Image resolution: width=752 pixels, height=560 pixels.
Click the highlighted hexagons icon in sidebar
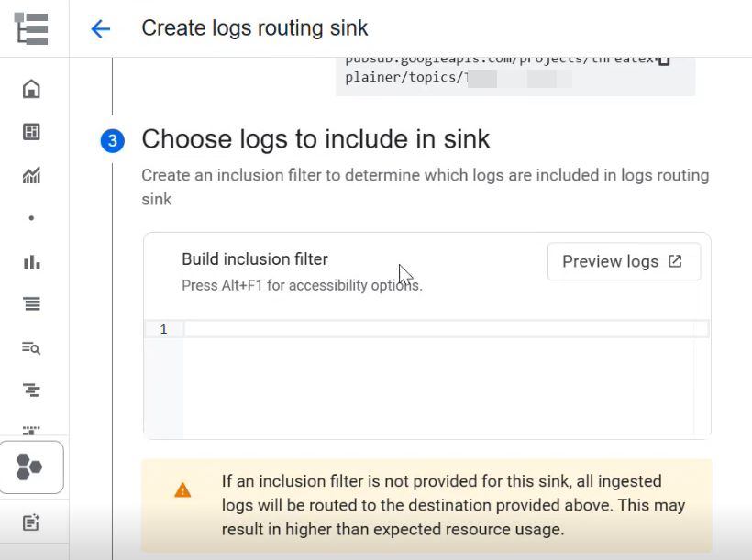30,467
